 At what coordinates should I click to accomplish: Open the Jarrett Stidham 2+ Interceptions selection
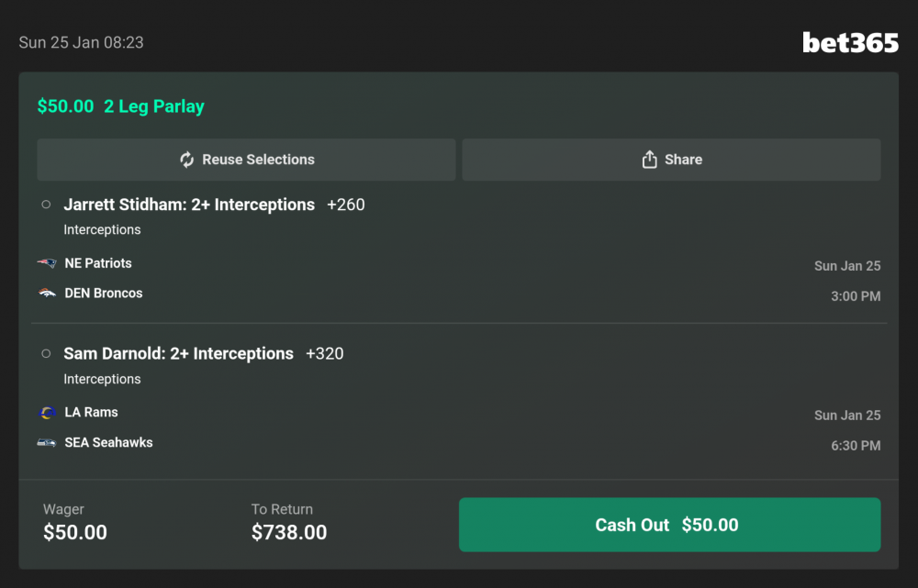tap(189, 205)
